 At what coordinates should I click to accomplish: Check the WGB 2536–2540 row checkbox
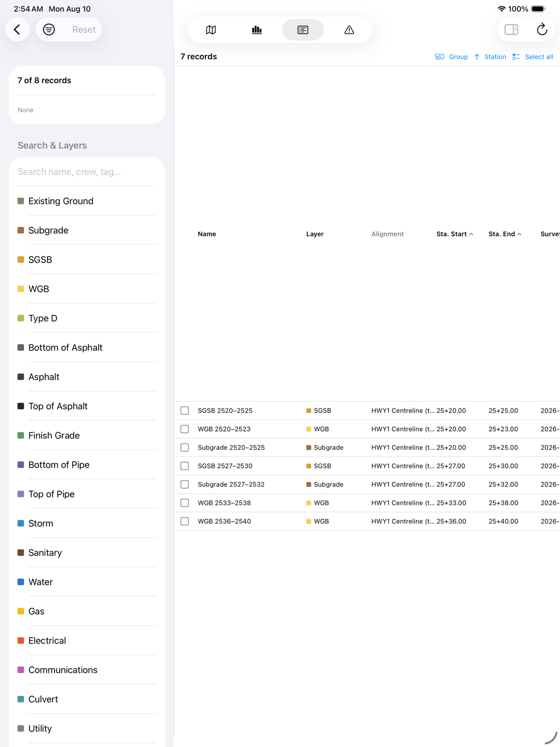point(185,521)
